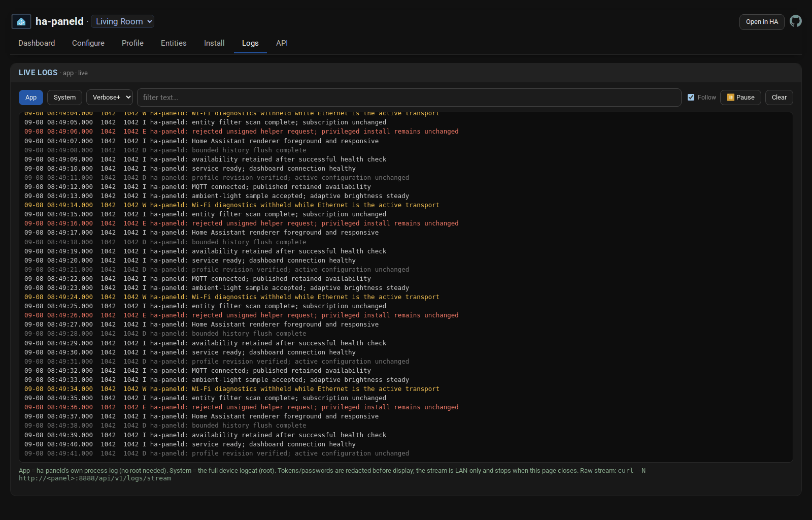Click profile revision entry at 08:49:21.000

click(x=217, y=270)
